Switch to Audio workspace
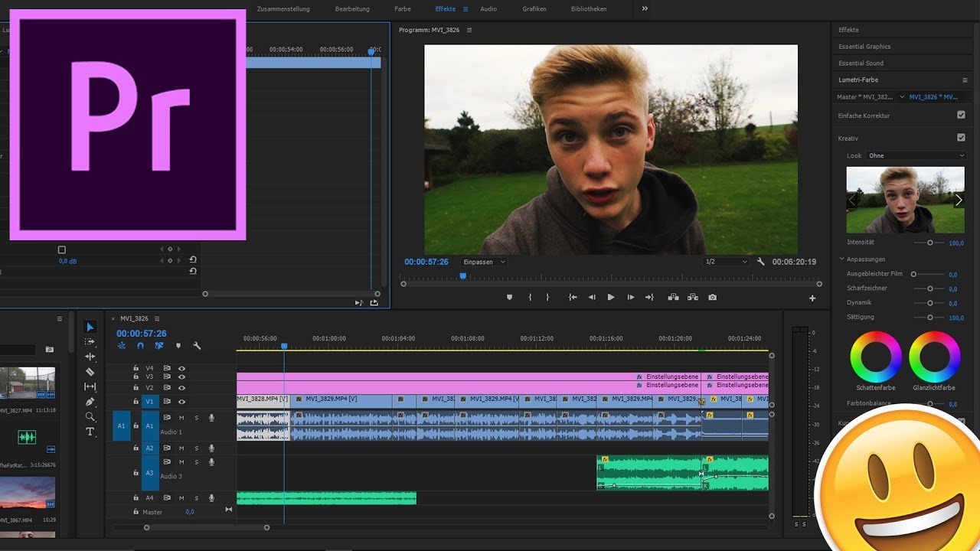The width and height of the screenshot is (980, 551). 488,9
